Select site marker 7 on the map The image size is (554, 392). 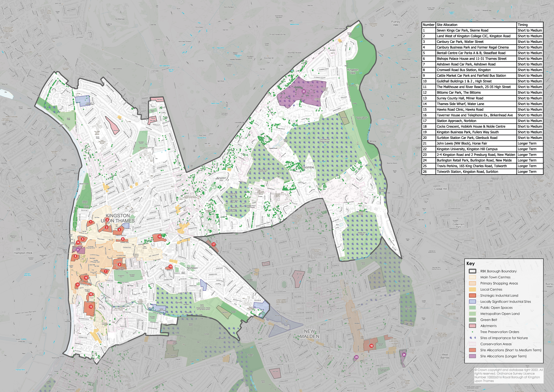click(106, 271)
